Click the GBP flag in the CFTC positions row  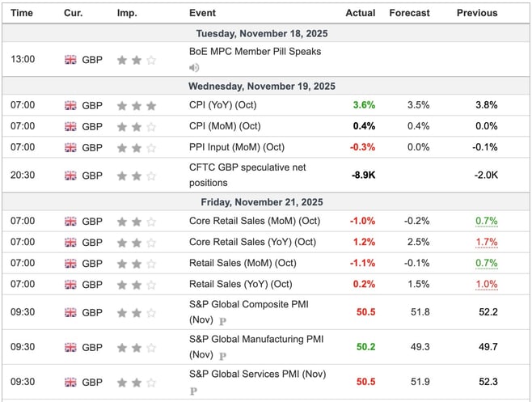tap(70, 176)
